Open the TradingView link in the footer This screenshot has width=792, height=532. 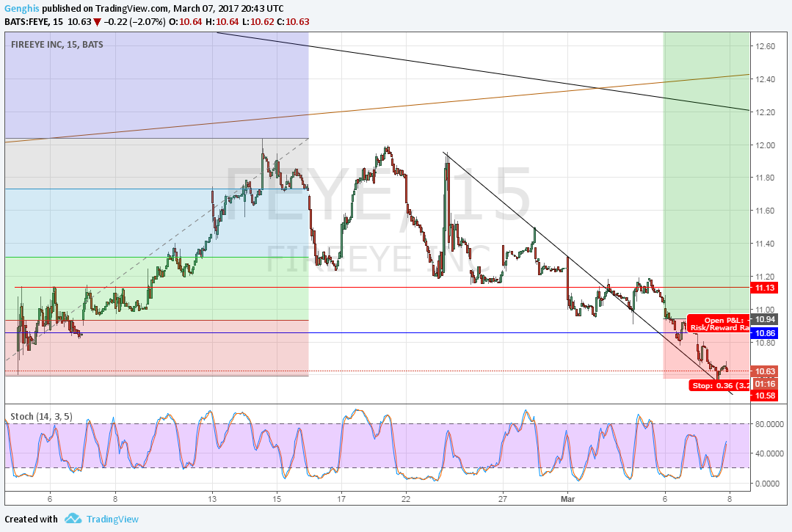click(x=112, y=519)
